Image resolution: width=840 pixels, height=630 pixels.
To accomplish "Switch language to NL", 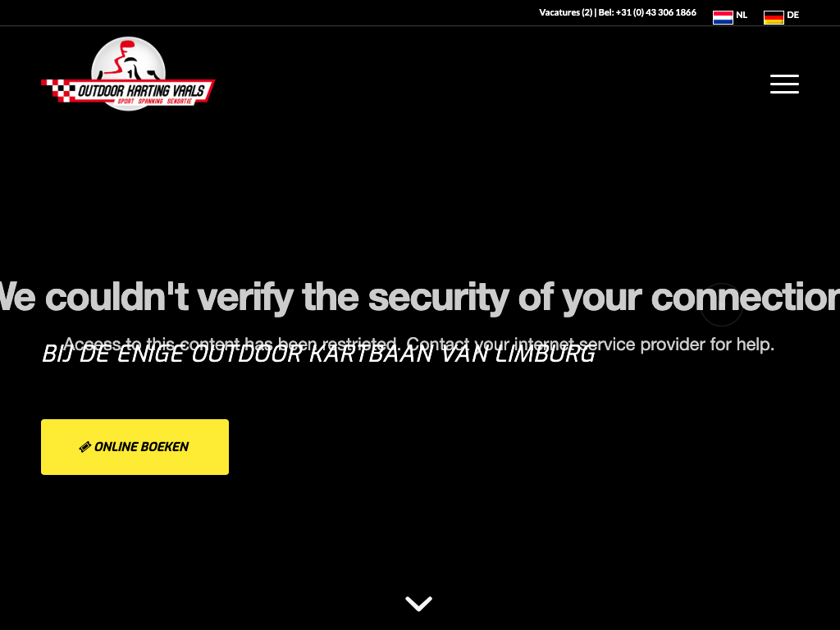I will [742, 15].
